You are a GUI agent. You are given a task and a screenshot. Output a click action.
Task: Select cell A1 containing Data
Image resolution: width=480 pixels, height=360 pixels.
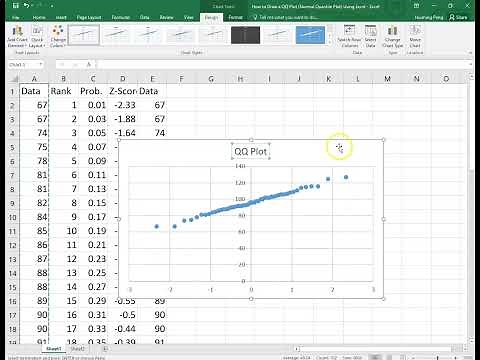(x=34, y=91)
